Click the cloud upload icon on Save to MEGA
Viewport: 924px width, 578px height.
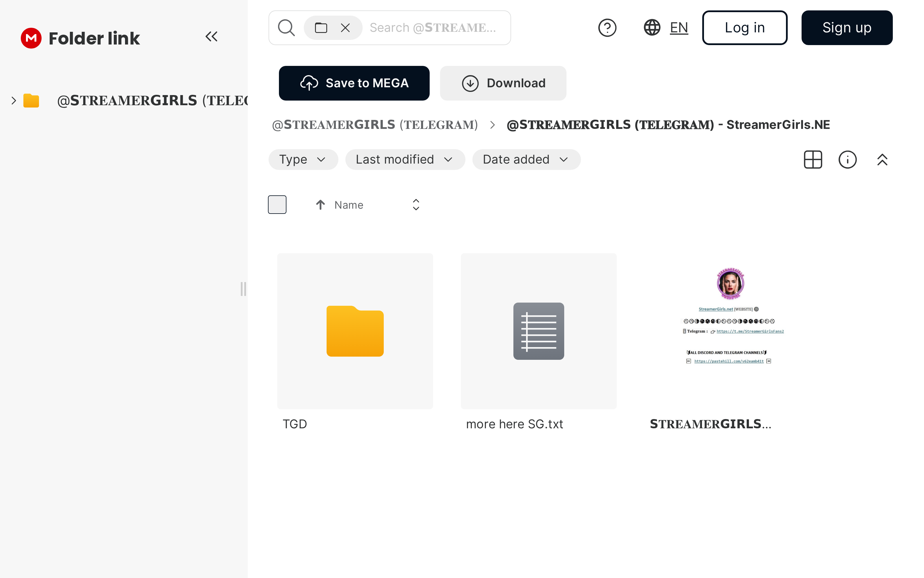309,83
